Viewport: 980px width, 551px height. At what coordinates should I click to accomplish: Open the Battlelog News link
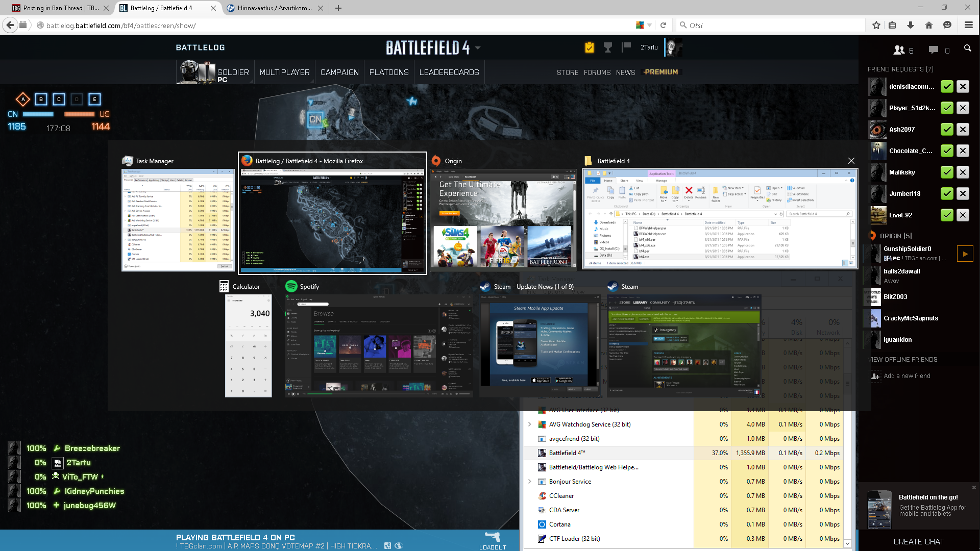[625, 72]
